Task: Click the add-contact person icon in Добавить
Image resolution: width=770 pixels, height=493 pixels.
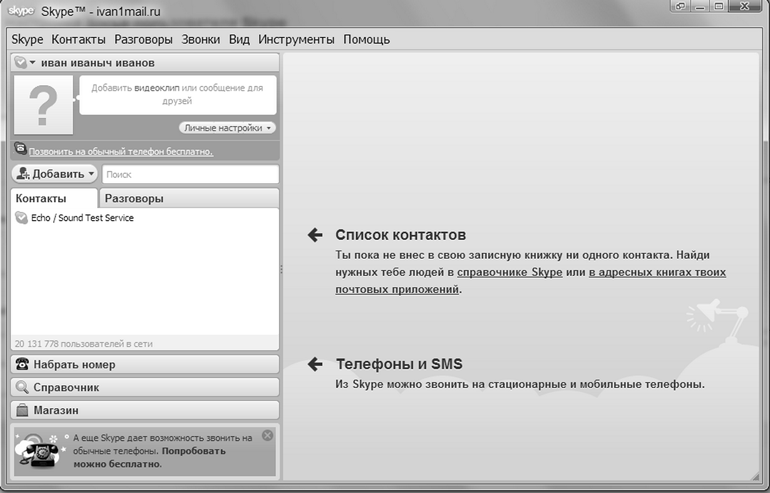Action: click(x=23, y=173)
